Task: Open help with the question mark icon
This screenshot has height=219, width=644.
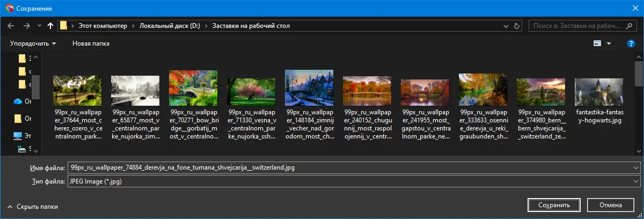Action: (x=631, y=43)
